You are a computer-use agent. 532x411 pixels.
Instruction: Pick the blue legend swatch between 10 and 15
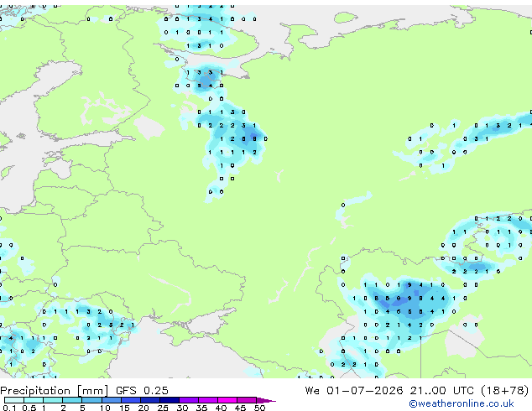pyautogui.click(x=111, y=400)
